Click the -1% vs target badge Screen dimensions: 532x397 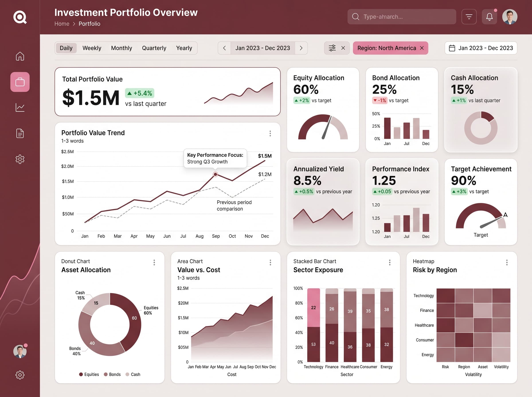point(379,100)
